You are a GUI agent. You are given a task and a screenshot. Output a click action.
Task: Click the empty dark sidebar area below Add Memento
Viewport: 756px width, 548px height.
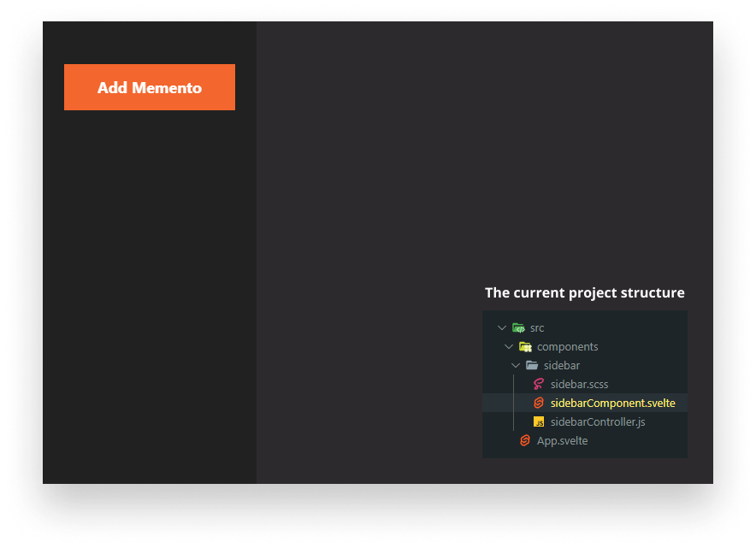click(x=150, y=297)
